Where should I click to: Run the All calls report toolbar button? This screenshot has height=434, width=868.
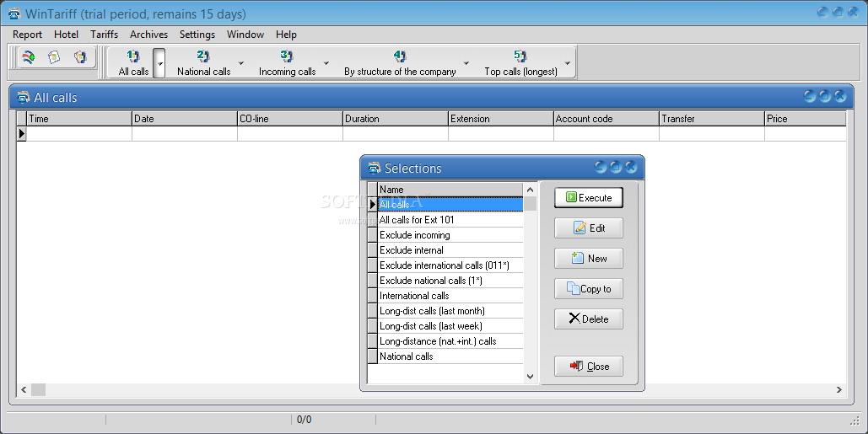tap(133, 62)
